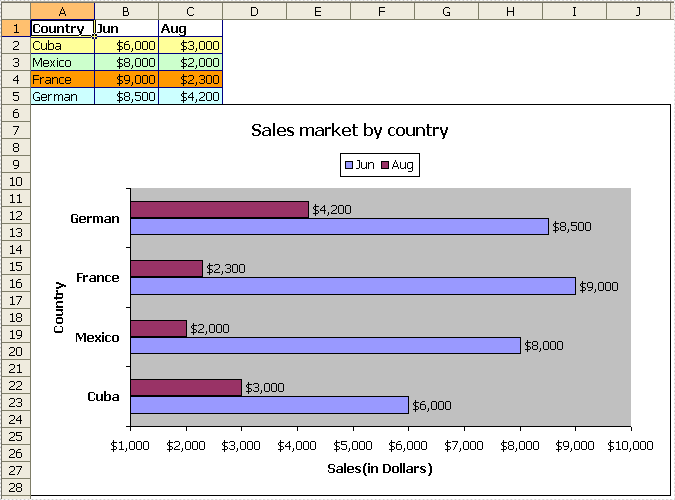Select row 4 header

point(16,79)
